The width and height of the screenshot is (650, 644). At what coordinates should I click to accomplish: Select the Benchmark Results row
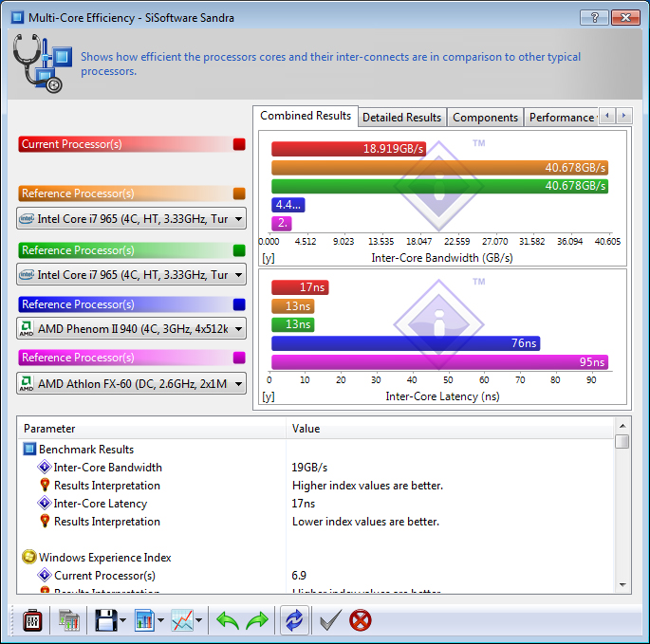point(315,450)
